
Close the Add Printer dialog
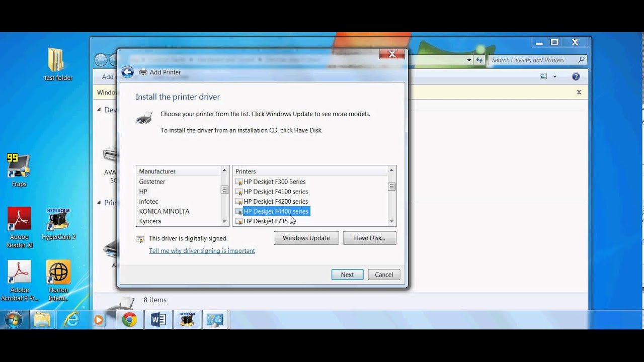click(x=392, y=54)
